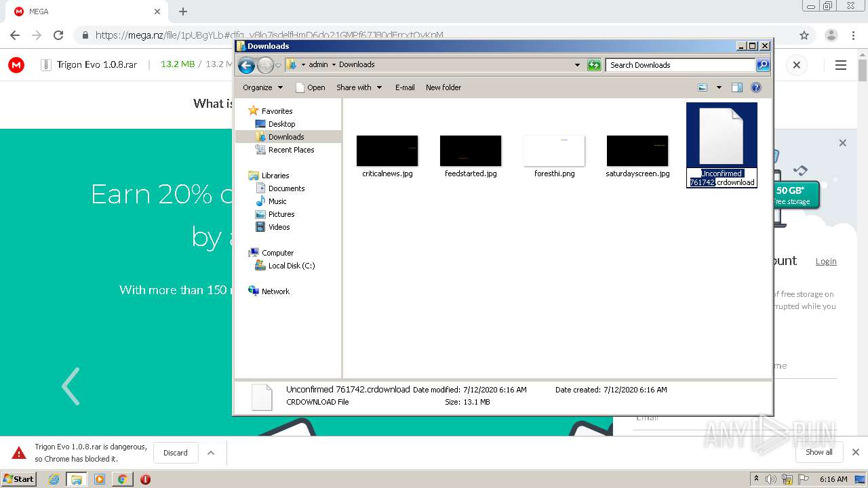868x488 pixels.
Task: Select Libraries in the navigation pane
Action: pos(275,176)
